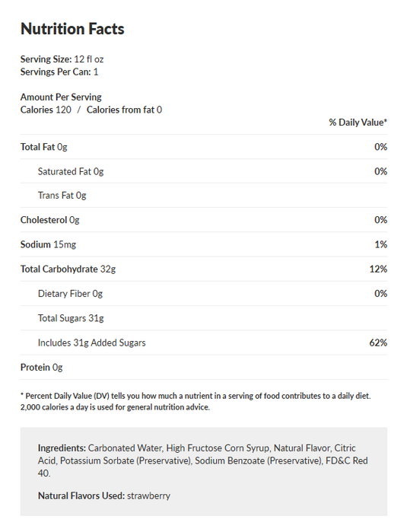Click the 62% Added Sugars daily value
The height and width of the screenshot is (532, 407).
pyautogui.click(x=378, y=342)
